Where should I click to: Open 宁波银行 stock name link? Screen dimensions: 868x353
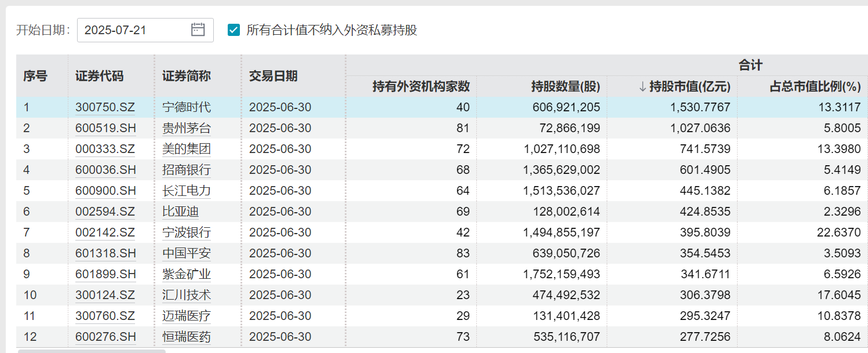pyautogui.click(x=187, y=232)
